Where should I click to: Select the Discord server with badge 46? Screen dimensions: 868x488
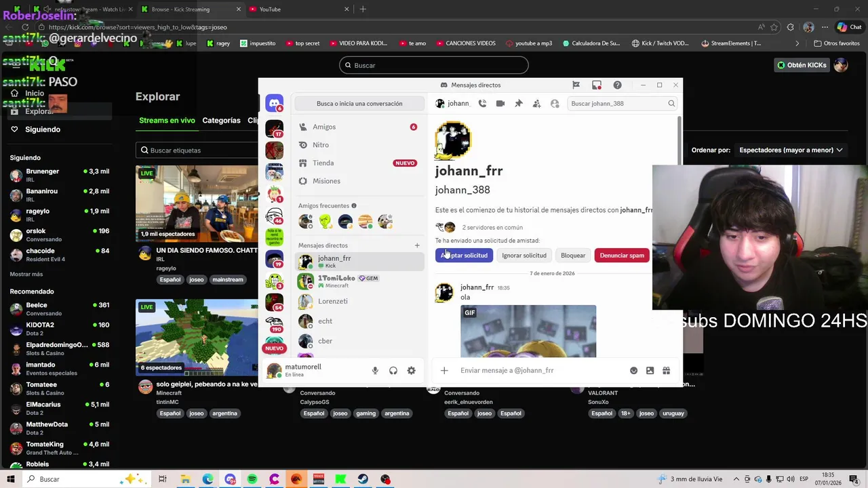275,216
